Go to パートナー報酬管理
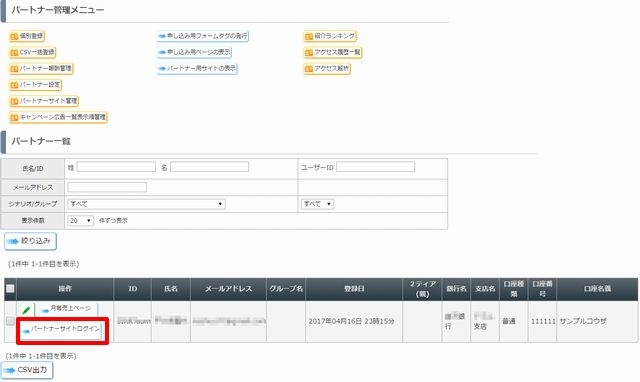Image resolution: width=640 pixels, height=382 pixels. (41, 69)
